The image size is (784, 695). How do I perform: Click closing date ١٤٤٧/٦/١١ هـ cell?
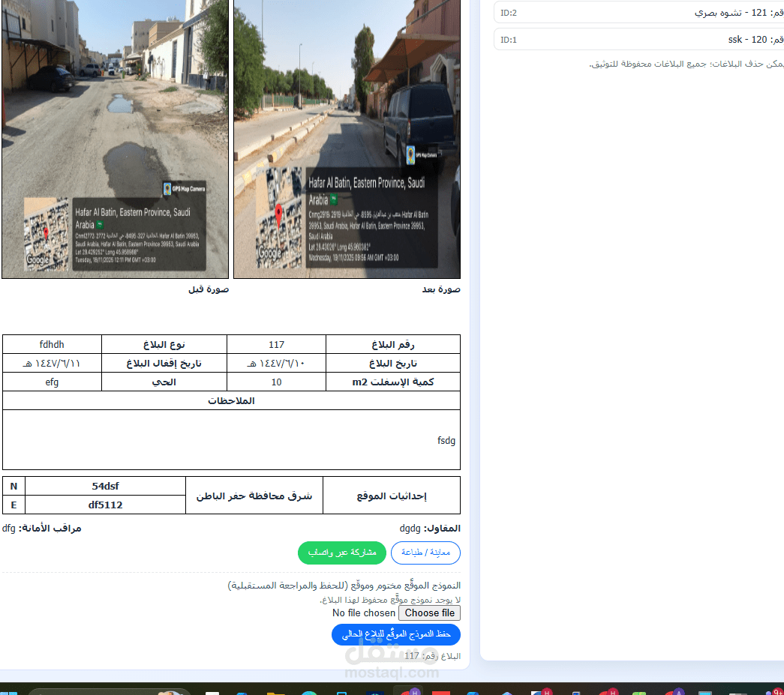[x=52, y=363]
